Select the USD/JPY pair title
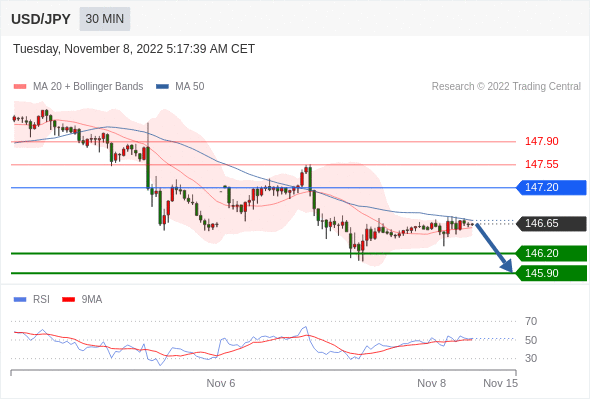Viewport: 590px width, 400px height. (41, 19)
